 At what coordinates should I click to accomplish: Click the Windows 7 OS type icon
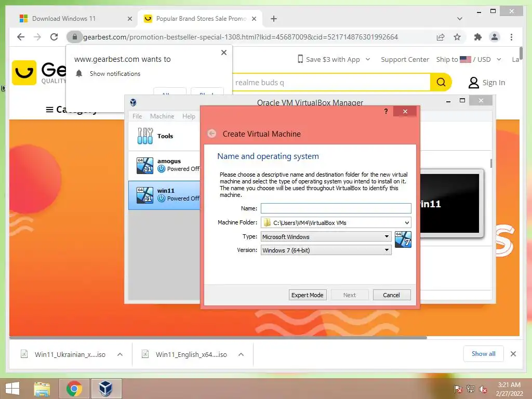point(403,240)
